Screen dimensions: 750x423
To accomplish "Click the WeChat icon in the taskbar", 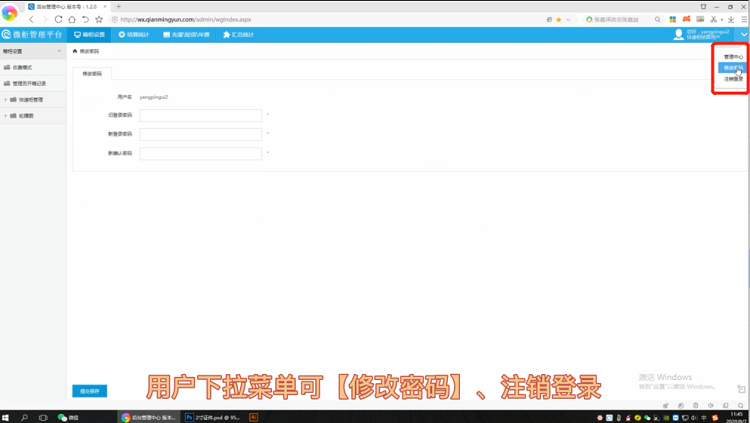I will coord(62,417).
